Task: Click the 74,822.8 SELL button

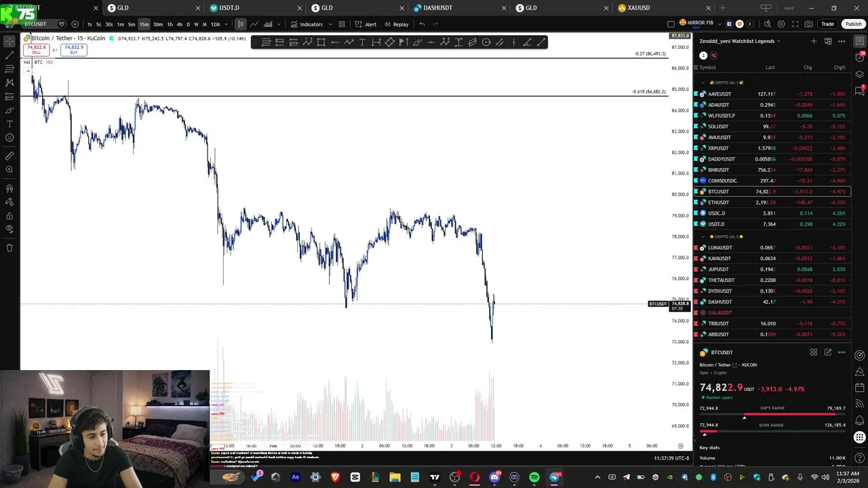Action: point(36,49)
